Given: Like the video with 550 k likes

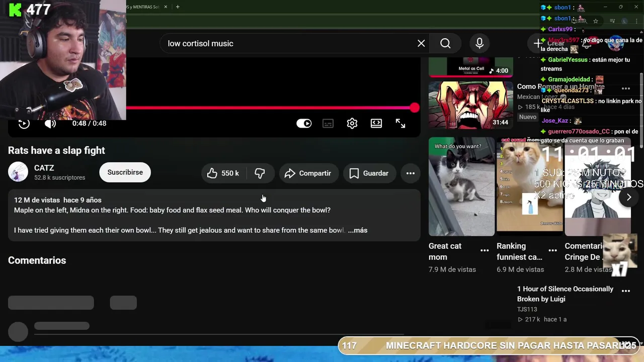Looking at the screenshot, I should (x=223, y=173).
